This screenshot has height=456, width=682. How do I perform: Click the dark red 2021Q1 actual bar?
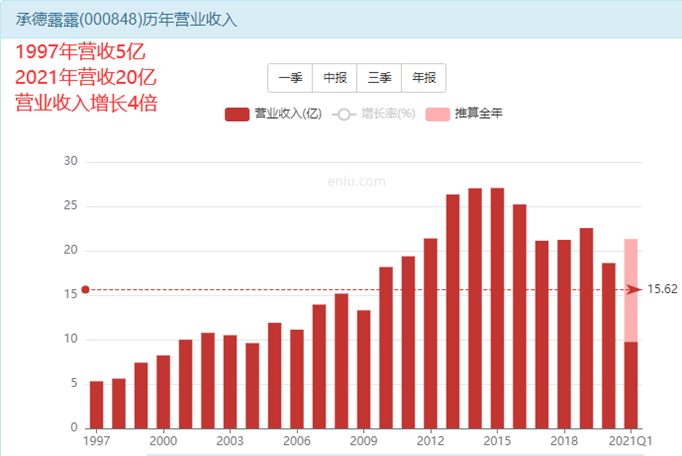click(631, 385)
